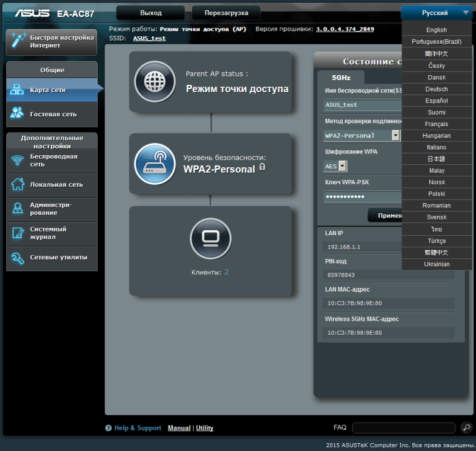The width and height of the screenshot is (476, 451).
Task: Choose Malay language option
Action: click(437, 170)
